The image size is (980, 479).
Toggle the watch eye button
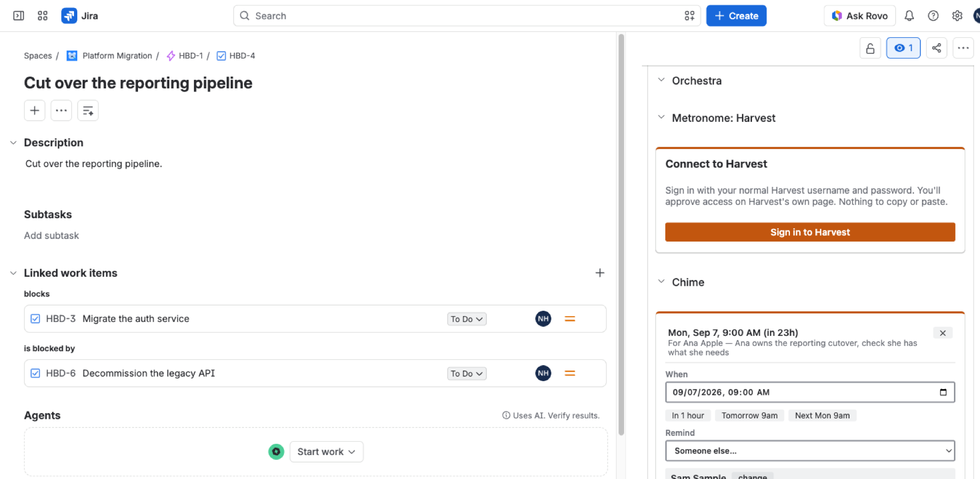(903, 48)
